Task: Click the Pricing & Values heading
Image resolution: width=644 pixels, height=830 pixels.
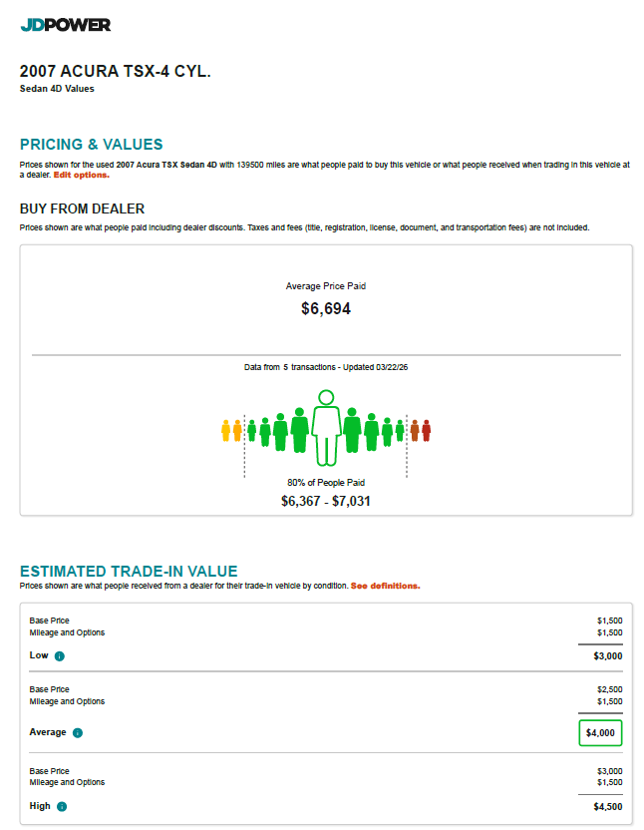Action: click(91, 144)
